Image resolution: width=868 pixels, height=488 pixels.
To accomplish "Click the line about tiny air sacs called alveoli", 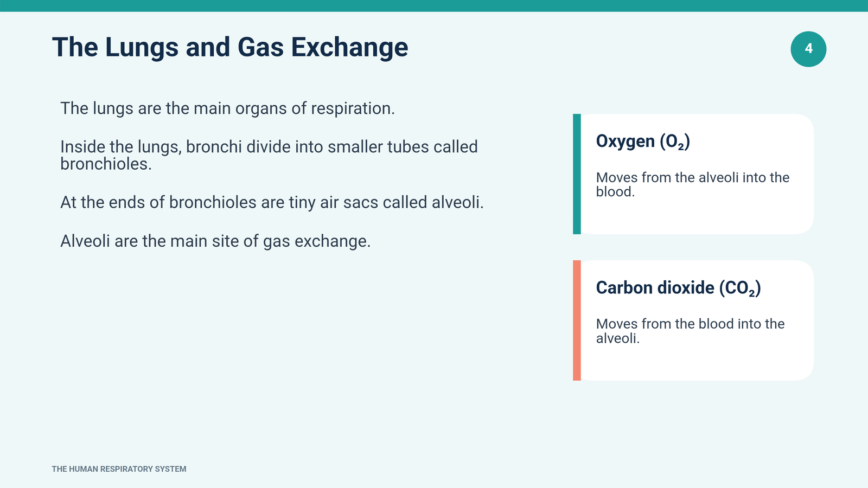I will pyautogui.click(x=272, y=202).
